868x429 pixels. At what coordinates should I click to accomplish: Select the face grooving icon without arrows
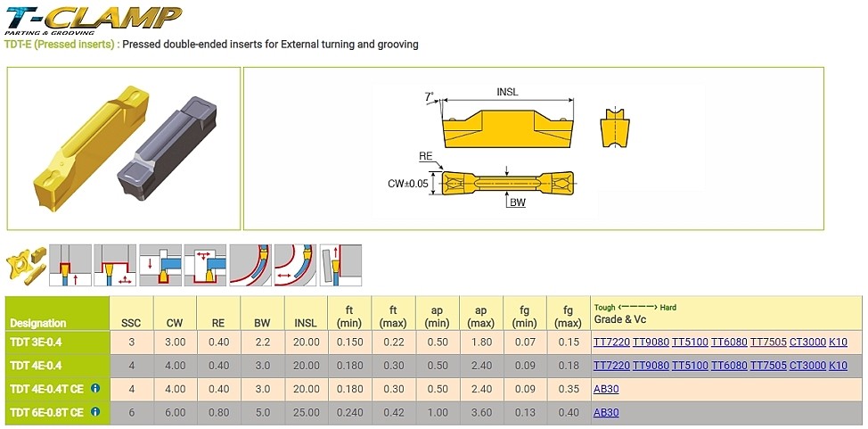pos(250,266)
